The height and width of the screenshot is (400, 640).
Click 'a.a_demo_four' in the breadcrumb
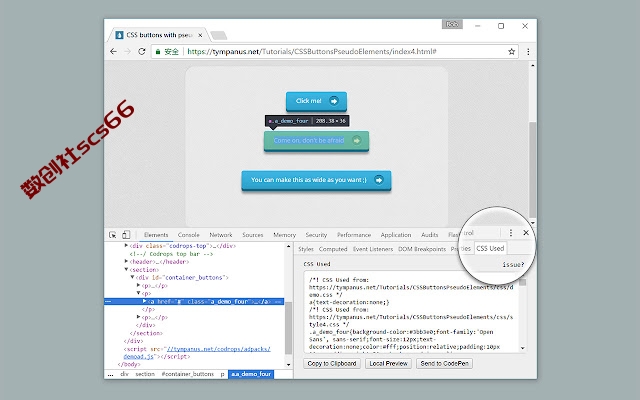251,374
